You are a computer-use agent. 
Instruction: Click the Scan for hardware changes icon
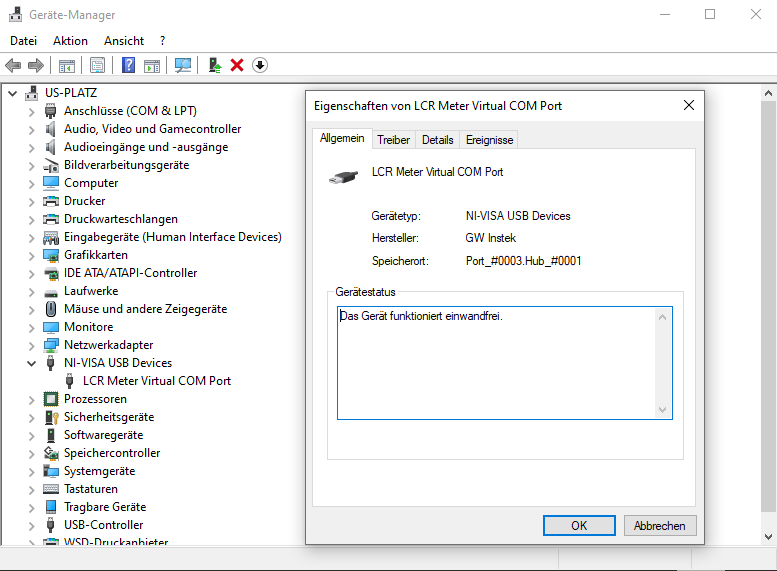pos(183,65)
